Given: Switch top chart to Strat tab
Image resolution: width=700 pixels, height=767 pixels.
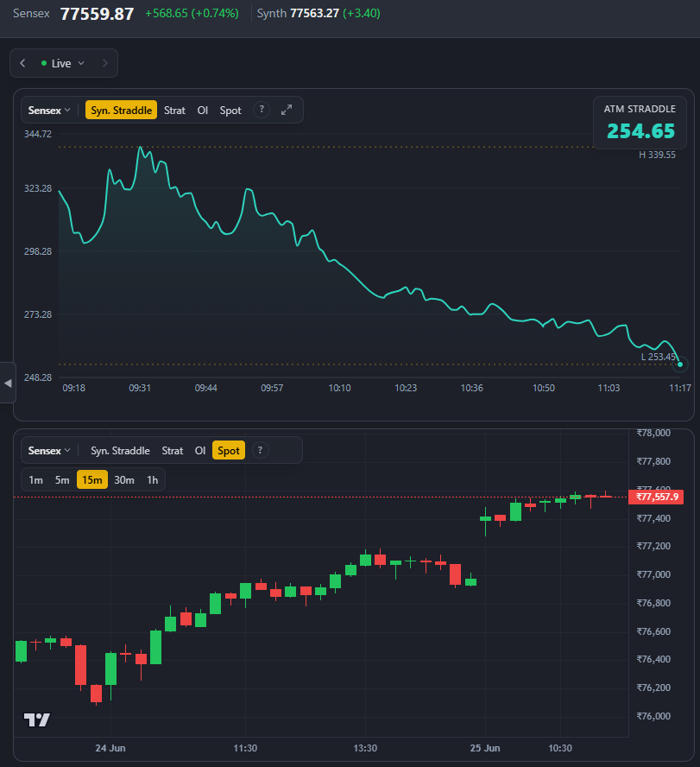Looking at the screenshot, I should (174, 110).
